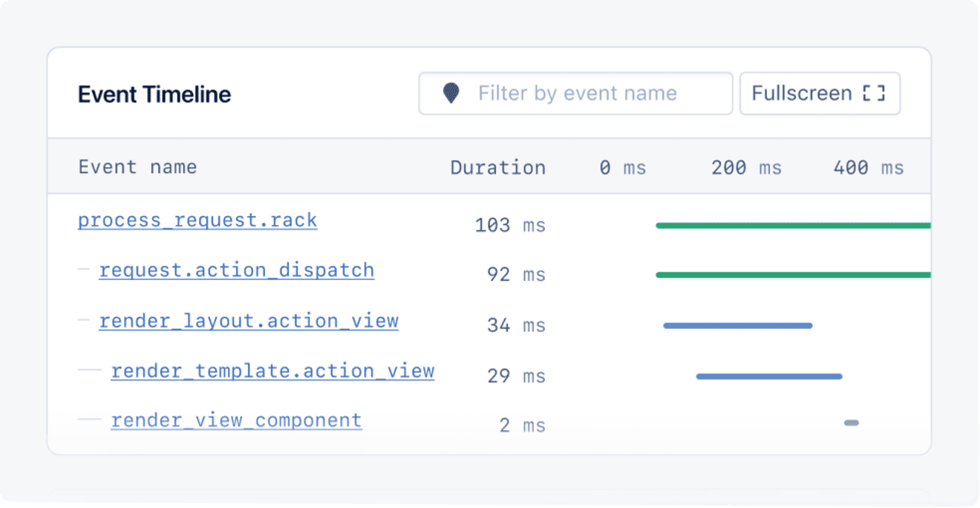Open the request.action_dispatch event link
Screen dimensions: 980x508
click(x=236, y=270)
